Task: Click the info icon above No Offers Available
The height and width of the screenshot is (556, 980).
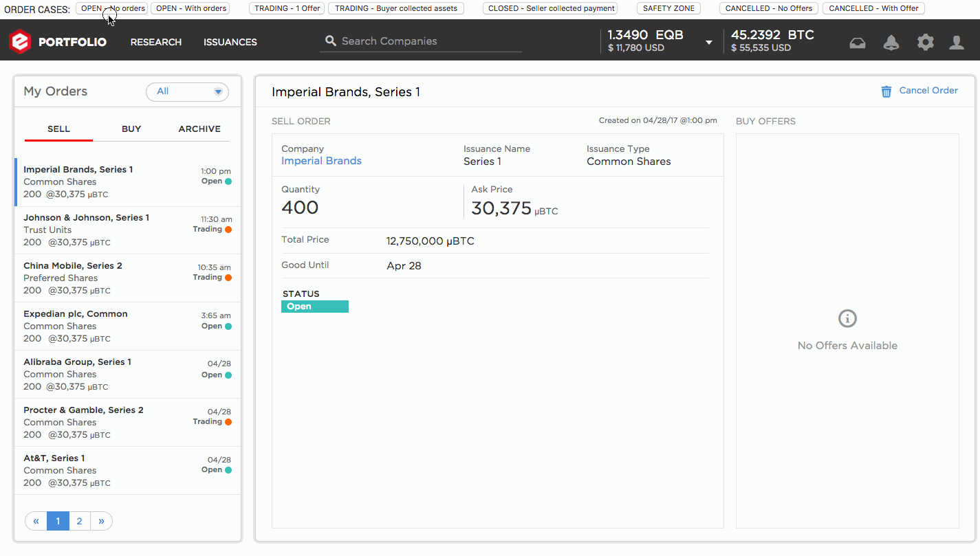Action: (847, 319)
